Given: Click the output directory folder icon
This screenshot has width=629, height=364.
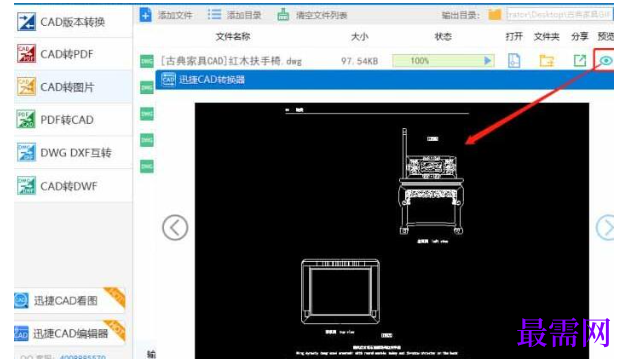Looking at the screenshot, I should coord(495,15).
